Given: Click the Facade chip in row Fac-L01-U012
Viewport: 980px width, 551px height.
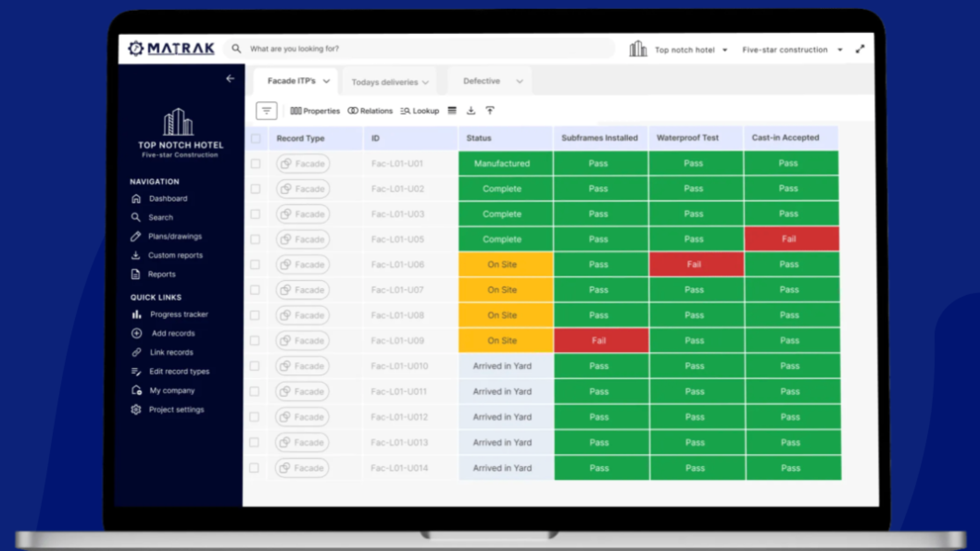Looking at the screenshot, I should (x=302, y=417).
